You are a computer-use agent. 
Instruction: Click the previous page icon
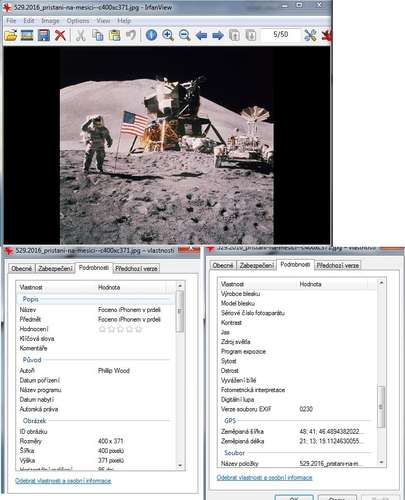coord(234,35)
